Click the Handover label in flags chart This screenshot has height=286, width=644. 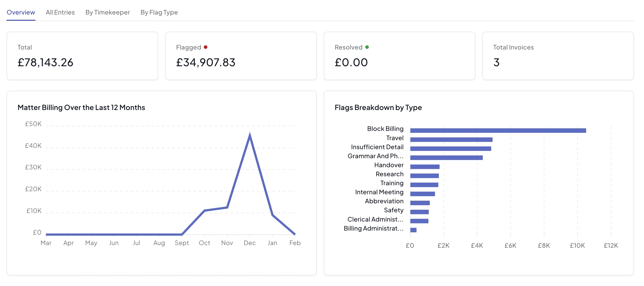[389, 165]
